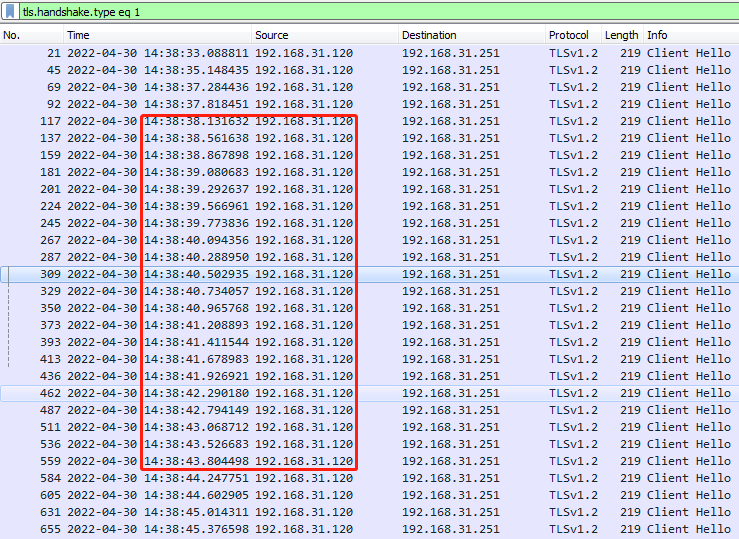Viewport: 739px width, 539px height.
Task: Click Client Hello info in packet 584 row
Action: (x=689, y=478)
